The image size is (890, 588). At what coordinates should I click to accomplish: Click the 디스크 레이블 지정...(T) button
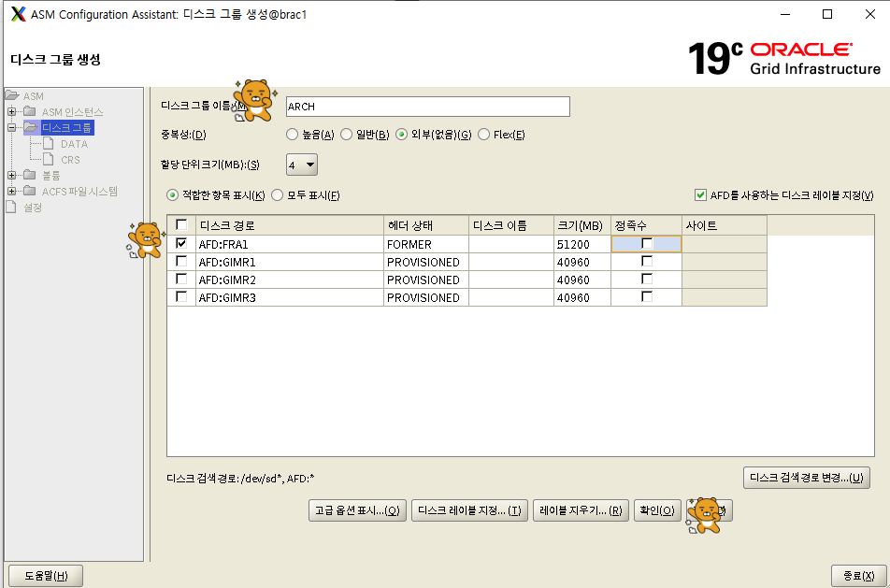click(x=469, y=510)
